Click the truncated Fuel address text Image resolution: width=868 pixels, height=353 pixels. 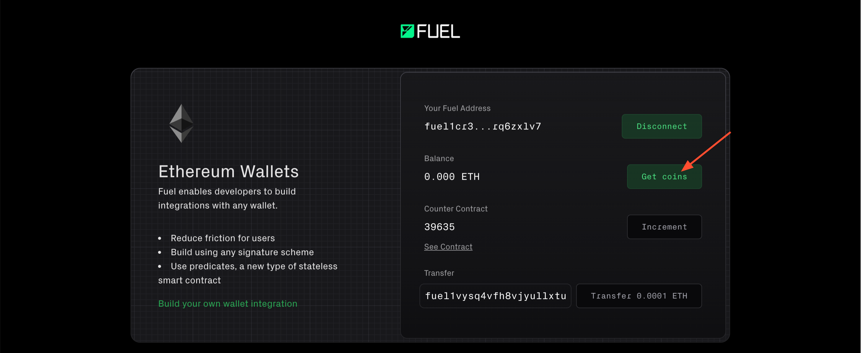click(x=482, y=127)
